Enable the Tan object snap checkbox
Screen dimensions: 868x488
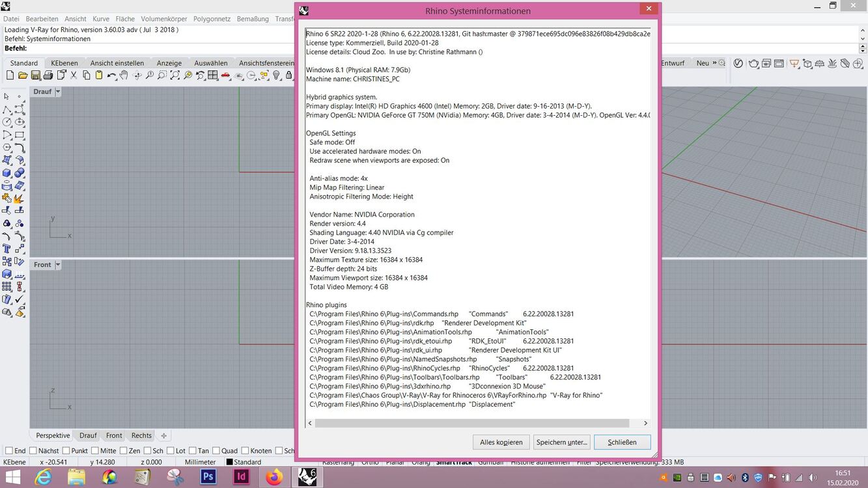coord(193,450)
